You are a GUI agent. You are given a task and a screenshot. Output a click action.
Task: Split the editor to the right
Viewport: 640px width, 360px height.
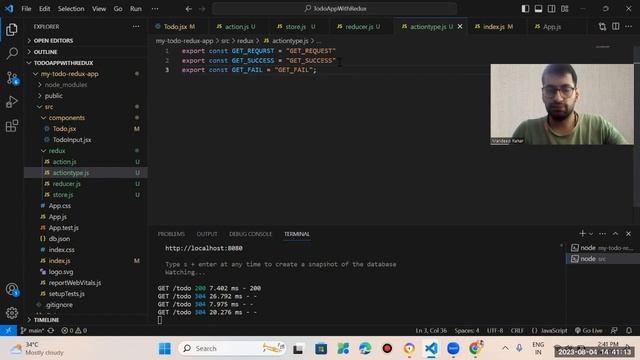tap(616, 27)
